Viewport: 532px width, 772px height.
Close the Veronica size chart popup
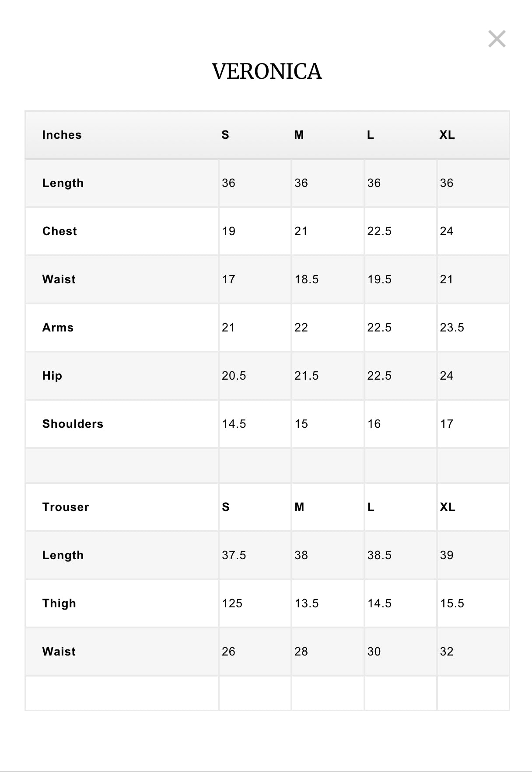click(497, 39)
